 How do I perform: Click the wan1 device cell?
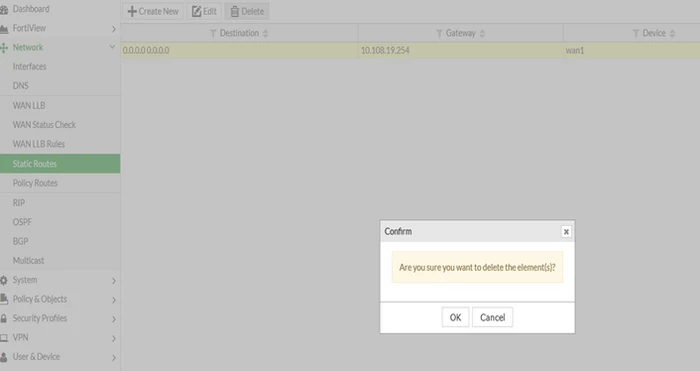click(x=632, y=50)
